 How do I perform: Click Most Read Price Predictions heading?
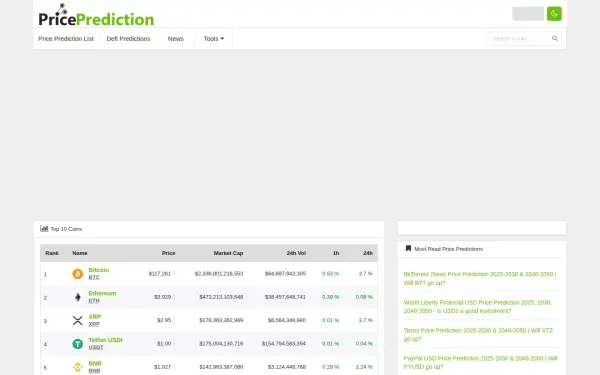pyautogui.click(x=448, y=249)
